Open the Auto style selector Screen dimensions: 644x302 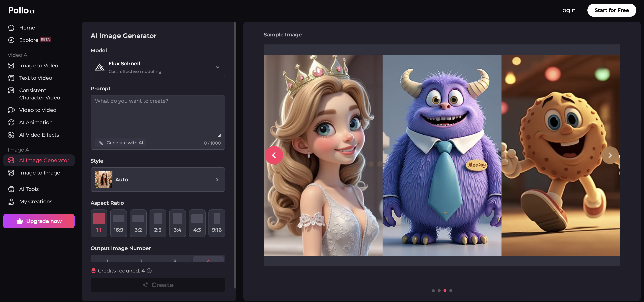pos(158,180)
